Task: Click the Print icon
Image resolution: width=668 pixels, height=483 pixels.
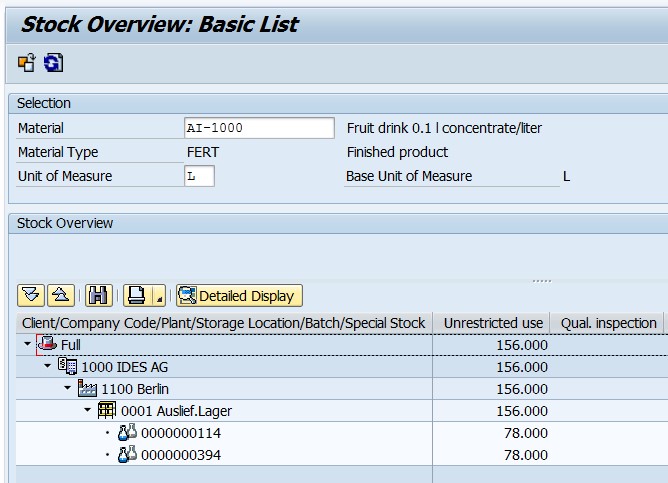Action: 137,295
